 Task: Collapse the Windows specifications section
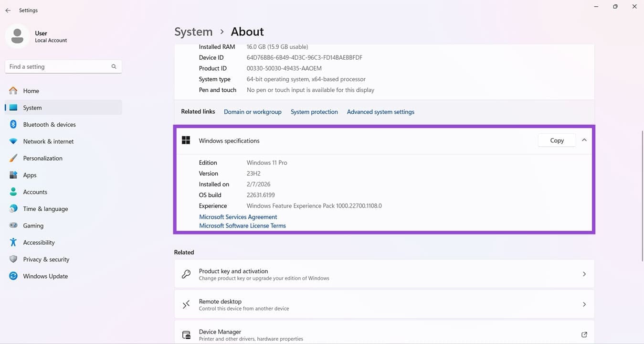pyautogui.click(x=584, y=140)
